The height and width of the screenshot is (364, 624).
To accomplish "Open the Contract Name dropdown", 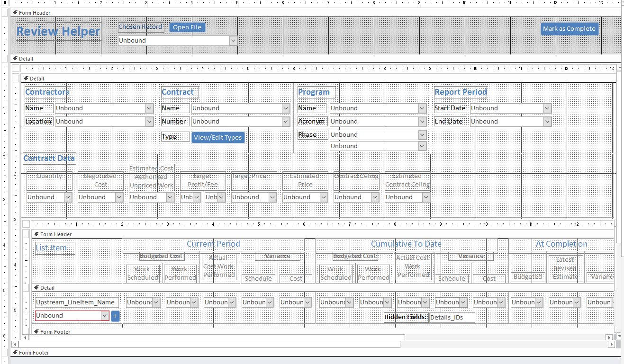I will tap(286, 108).
